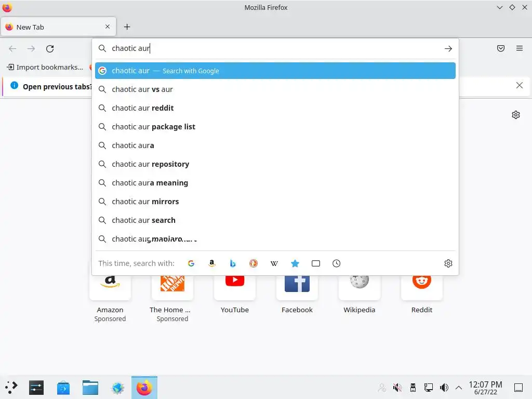Select suggestion 'chaotic aura meaning'
Viewport: 532px width, 399px height.
tap(275, 182)
